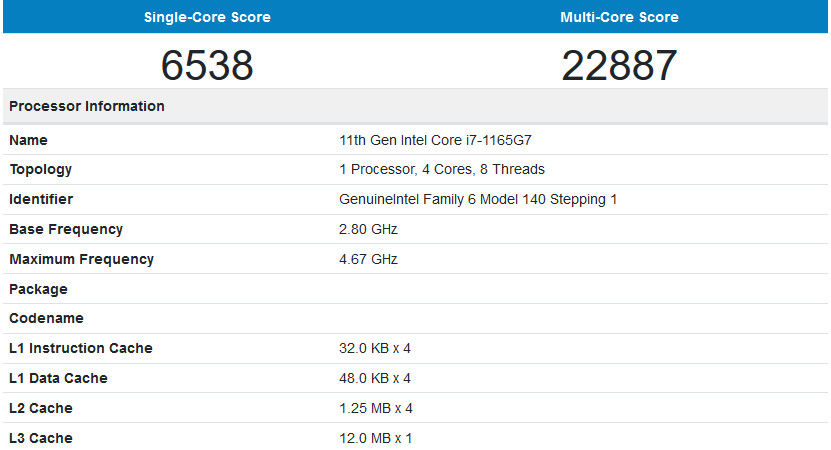This screenshot has width=831, height=450.
Task: Select the 4.67 GHz maximum frequency value
Action: (x=368, y=259)
